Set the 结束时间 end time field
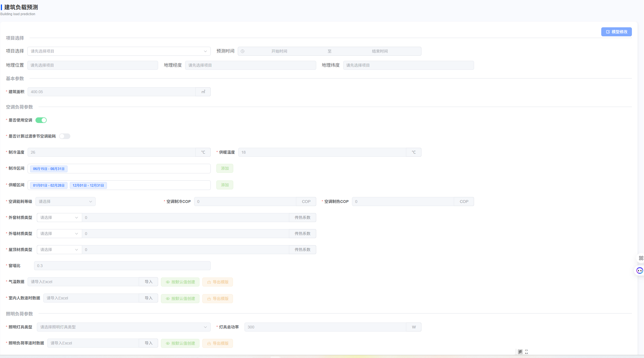Screen dimensions: 644x358 (380, 51)
